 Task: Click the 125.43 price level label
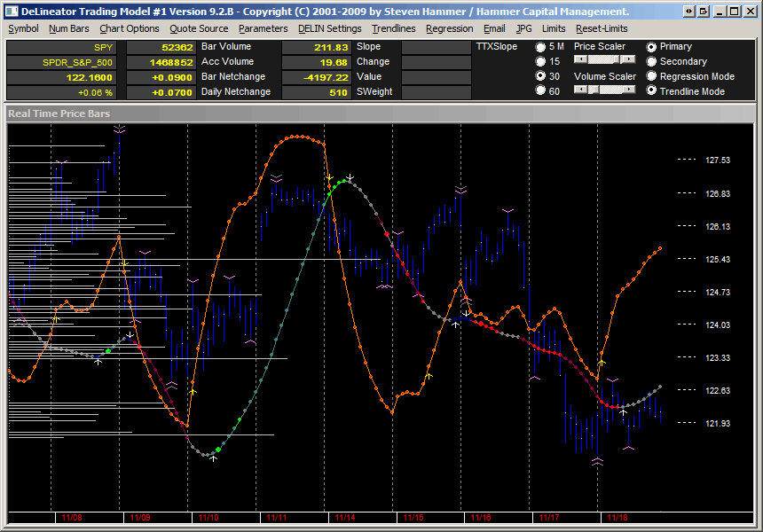718,259
